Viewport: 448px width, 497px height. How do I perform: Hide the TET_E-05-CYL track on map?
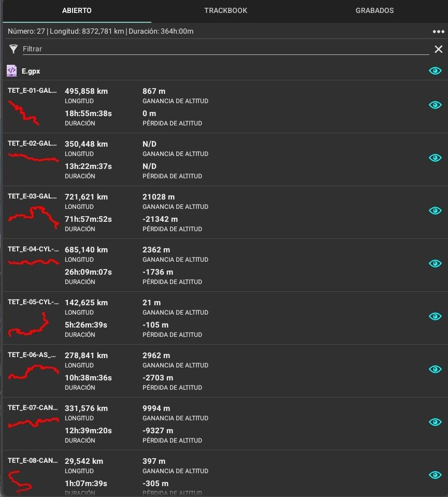(x=435, y=316)
